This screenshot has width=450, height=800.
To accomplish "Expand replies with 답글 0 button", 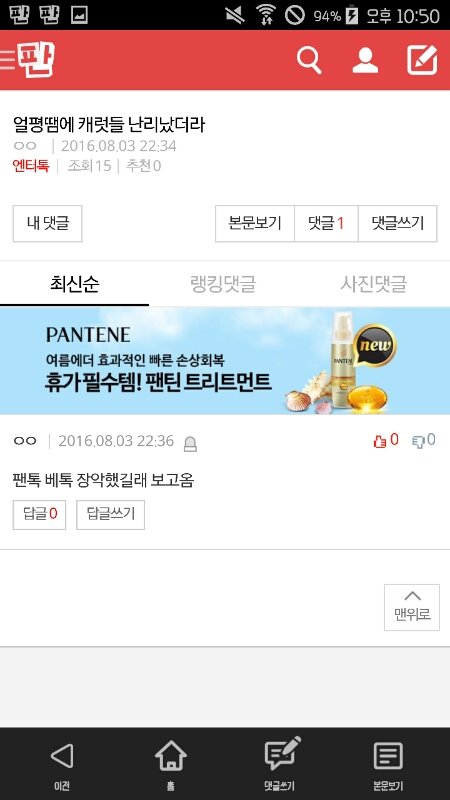I will (x=39, y=514).
